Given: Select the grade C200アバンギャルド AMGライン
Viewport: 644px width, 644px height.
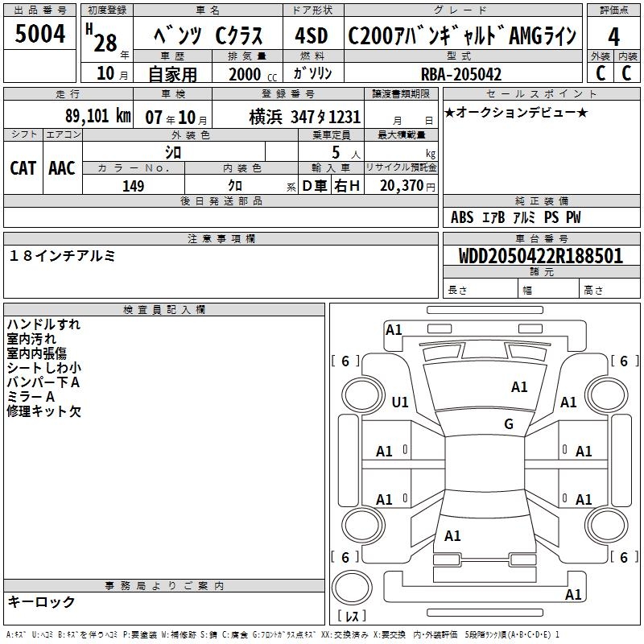Looking at the screenshot, I should pos(462,35).
